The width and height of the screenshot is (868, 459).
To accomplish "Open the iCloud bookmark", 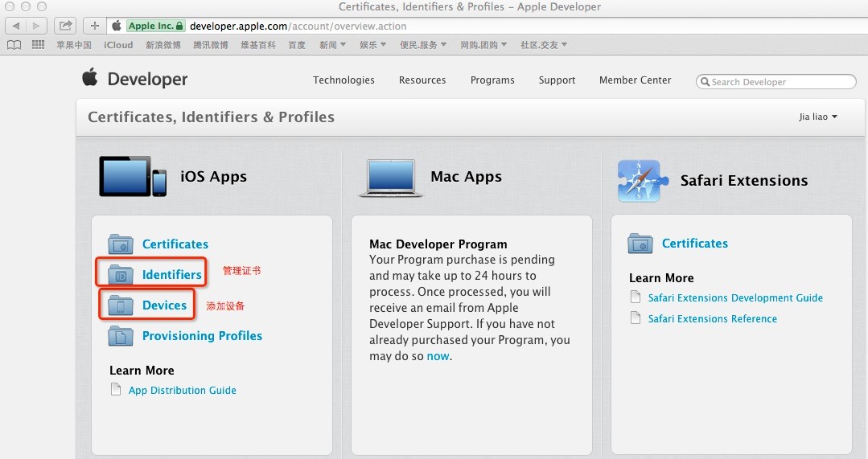I will pyautogui.click(x=118, y=45).
